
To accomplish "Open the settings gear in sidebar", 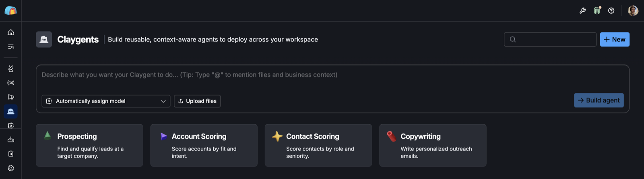I will pos(11,168).
